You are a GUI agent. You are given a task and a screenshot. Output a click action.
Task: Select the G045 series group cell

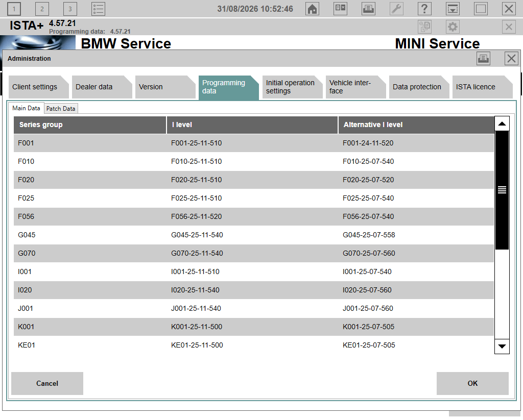27,235
